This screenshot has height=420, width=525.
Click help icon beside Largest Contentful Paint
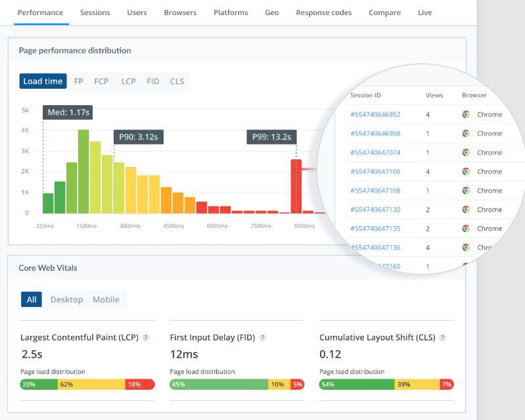pos(146,338)
